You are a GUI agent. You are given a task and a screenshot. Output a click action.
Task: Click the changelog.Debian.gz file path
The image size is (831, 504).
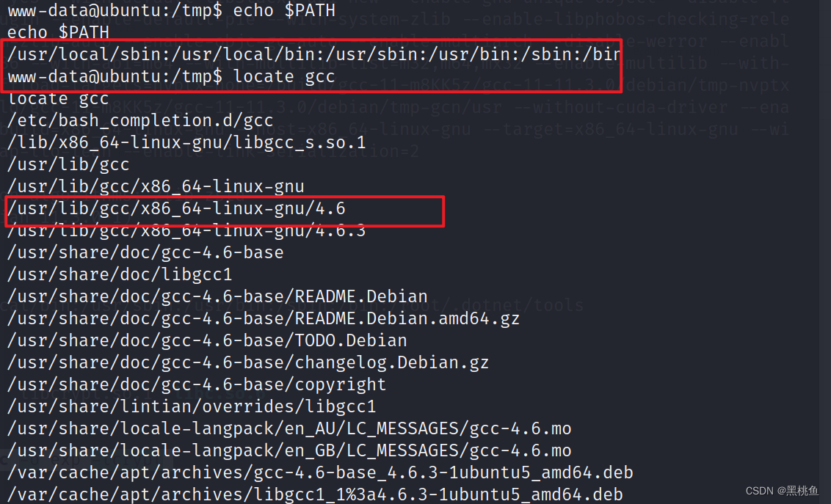coord(248,362)
